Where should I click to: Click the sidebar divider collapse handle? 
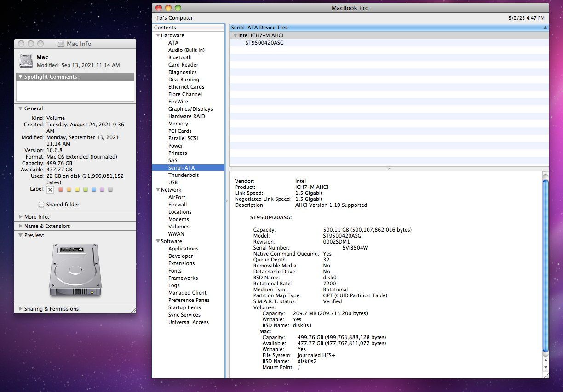point(226,201)
